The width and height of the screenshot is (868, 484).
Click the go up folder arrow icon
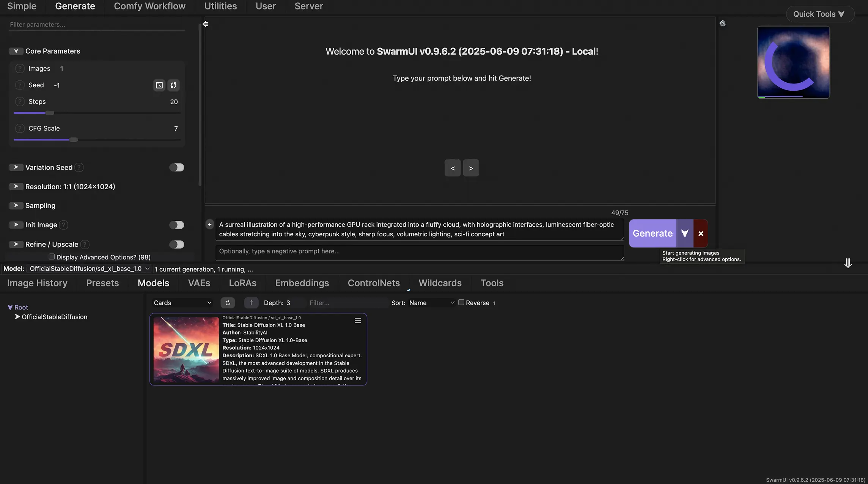coord(251,303)
